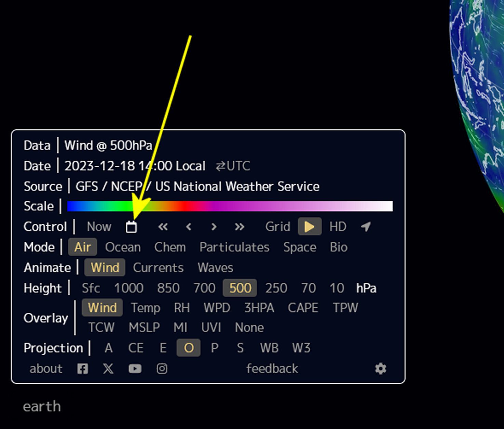504x429 pixels.
Task: Toggle HD mode
Action: [x=338, y=227]
